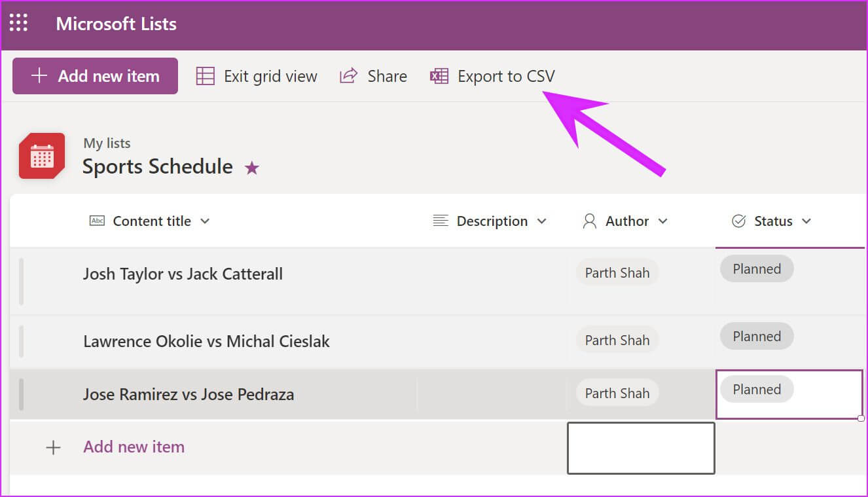868x497 pixels.
Task: Click the Add new item purple button
Action: [x=95, y=76]
